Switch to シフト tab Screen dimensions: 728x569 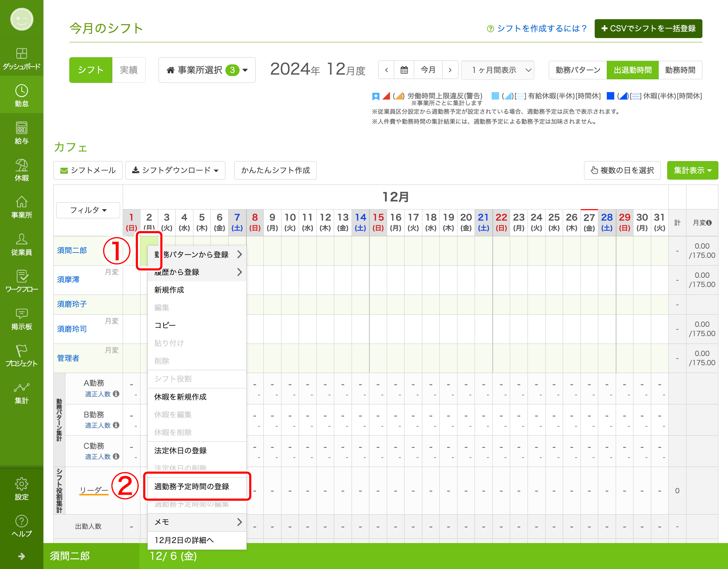click(x=91, y=70)
